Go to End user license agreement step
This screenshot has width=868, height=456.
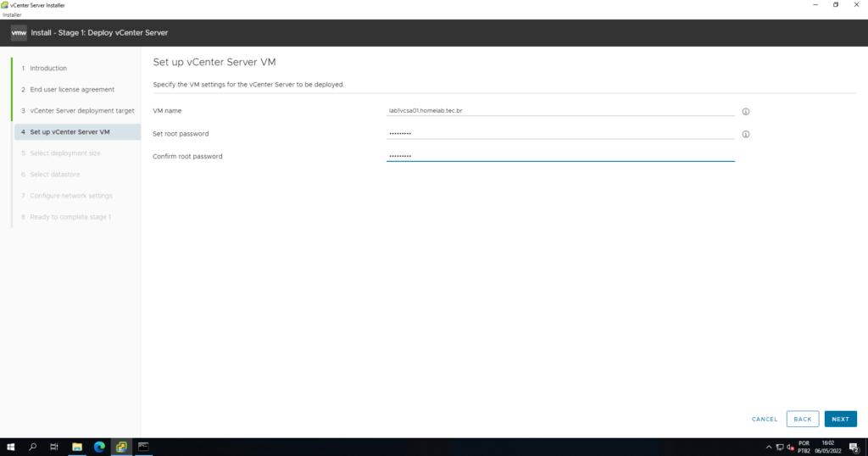coord(72,89)
